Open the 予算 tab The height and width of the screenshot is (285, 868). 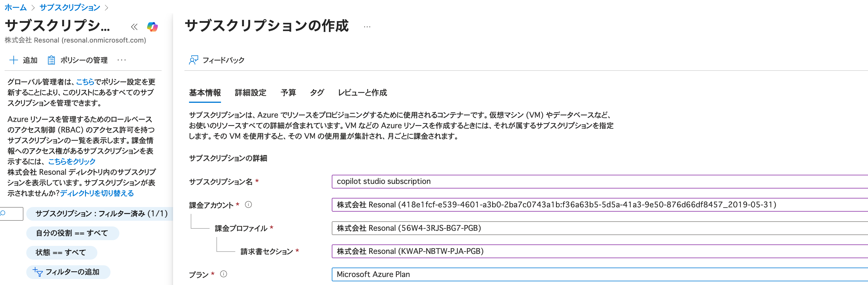[288, 93]
